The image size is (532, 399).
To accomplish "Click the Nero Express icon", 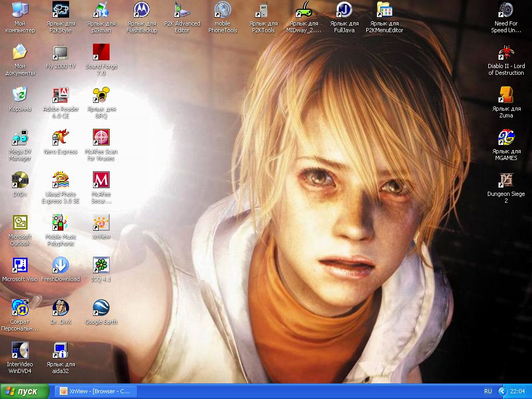I will 60,137.
